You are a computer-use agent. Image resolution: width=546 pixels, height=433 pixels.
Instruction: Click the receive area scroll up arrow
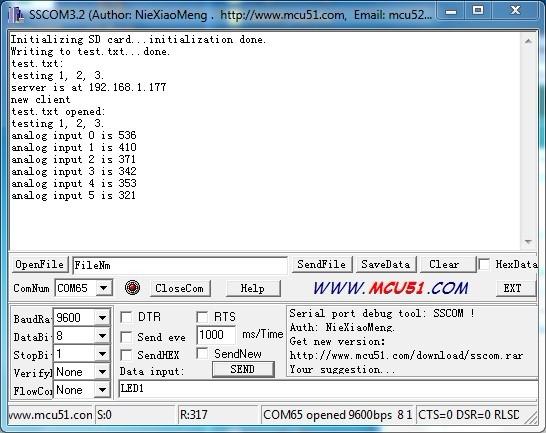528,41
